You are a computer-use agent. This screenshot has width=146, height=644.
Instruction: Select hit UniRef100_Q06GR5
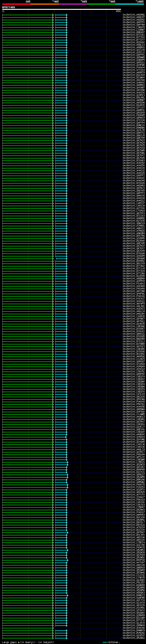click(133, 256)
